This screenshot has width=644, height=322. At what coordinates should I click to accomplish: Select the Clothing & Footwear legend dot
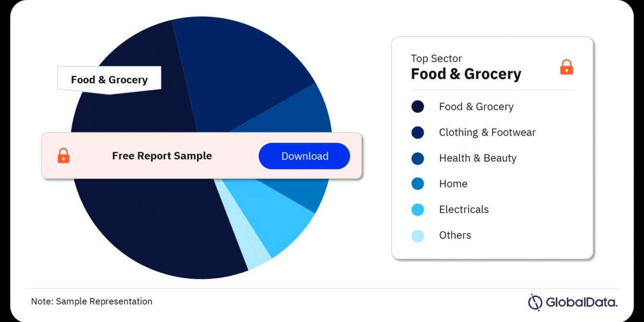tap(418, 133)
